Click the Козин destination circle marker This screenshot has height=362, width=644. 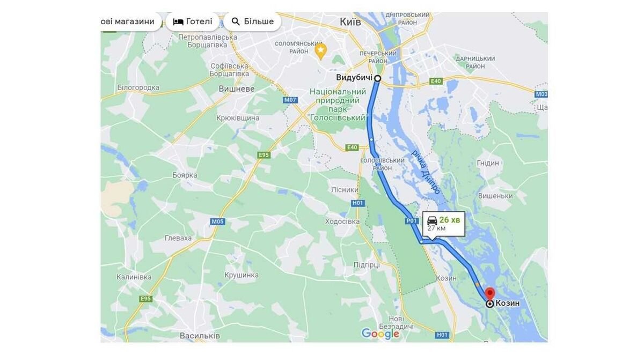coord(490,304)
